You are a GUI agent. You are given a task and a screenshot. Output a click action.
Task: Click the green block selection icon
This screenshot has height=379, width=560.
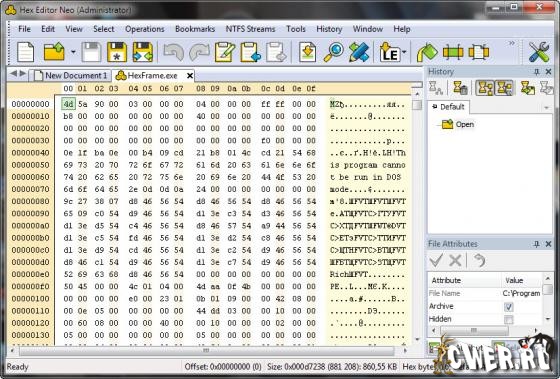coord(453,53)
